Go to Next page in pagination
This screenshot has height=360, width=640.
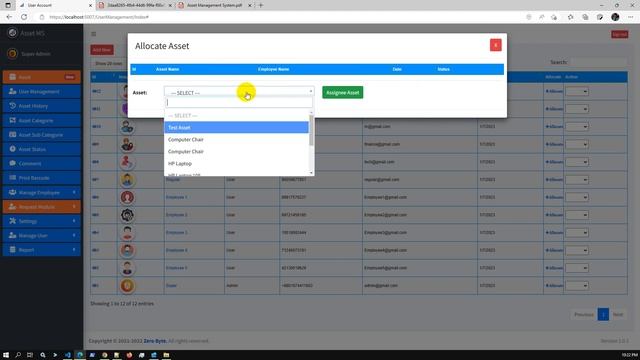618,314
